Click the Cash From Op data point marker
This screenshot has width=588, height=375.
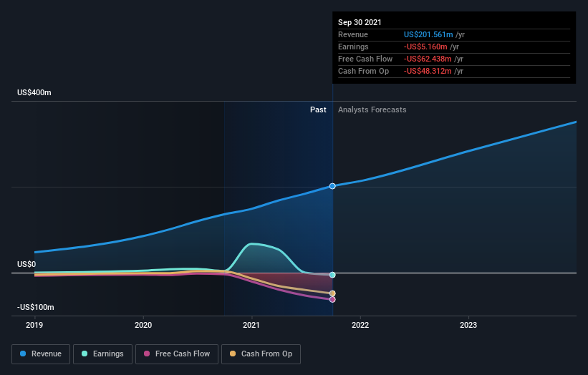pos(332,293)
